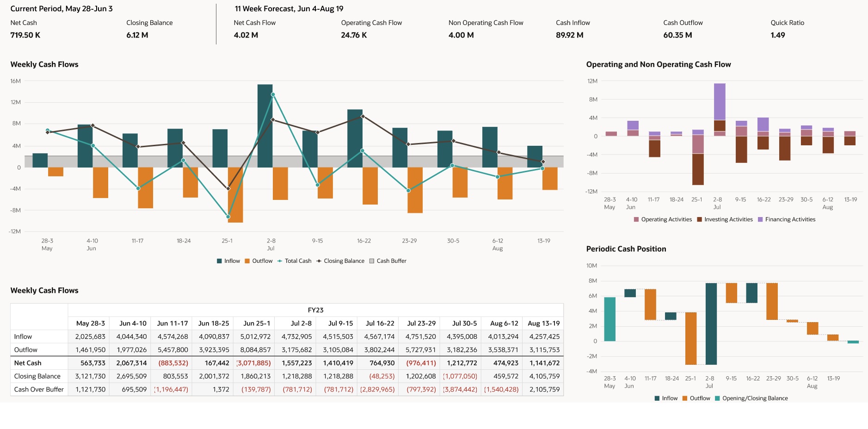The width and height of the screenshot is (868, 429).
Task: Select the Current Period, May 28-Jun 3 header
Action: 62,8
